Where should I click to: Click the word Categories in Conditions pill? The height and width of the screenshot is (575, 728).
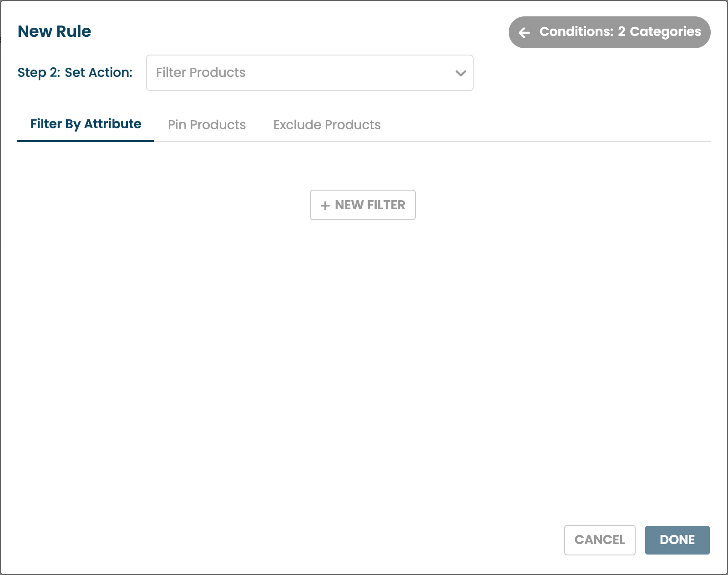coord(665,32)
